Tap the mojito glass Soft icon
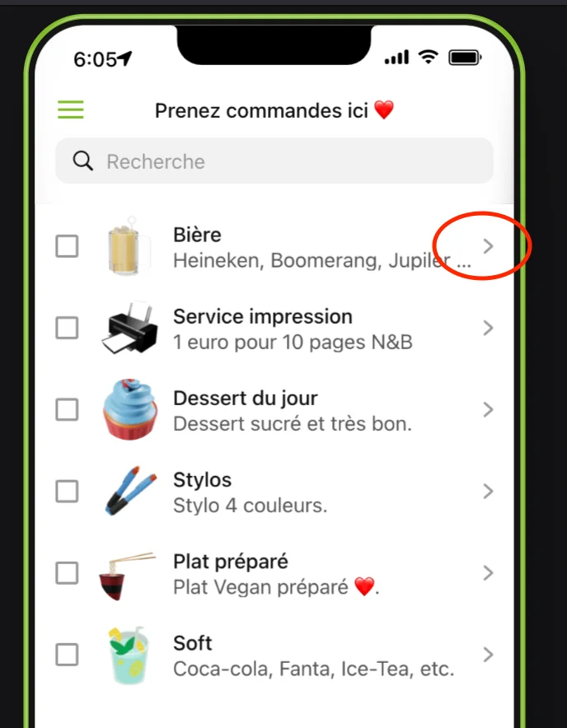Viewport: 567px width, 728px height. [x=129, y=655]
